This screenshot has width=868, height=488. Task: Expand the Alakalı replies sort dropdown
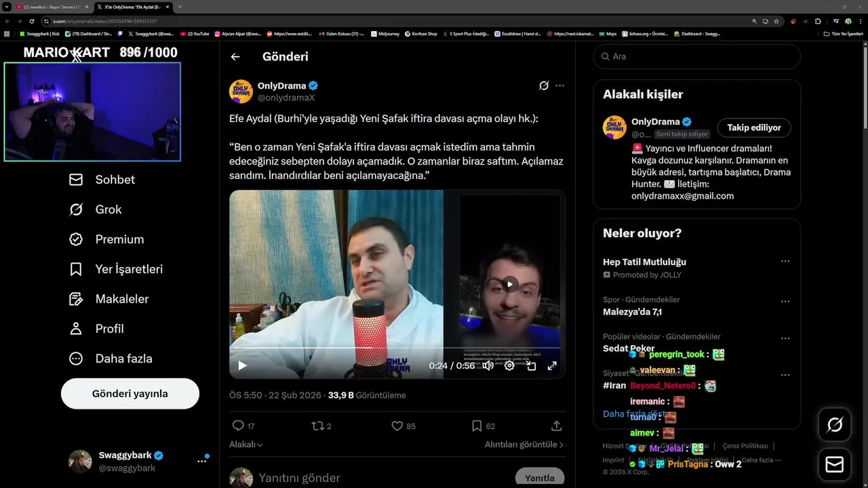click(x=246, y=445)
